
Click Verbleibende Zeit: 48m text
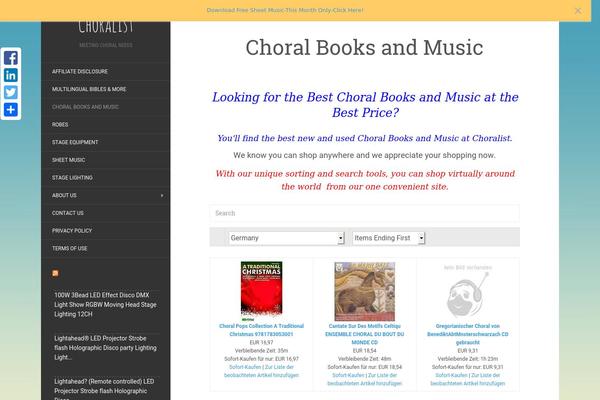tap(365, 359)
